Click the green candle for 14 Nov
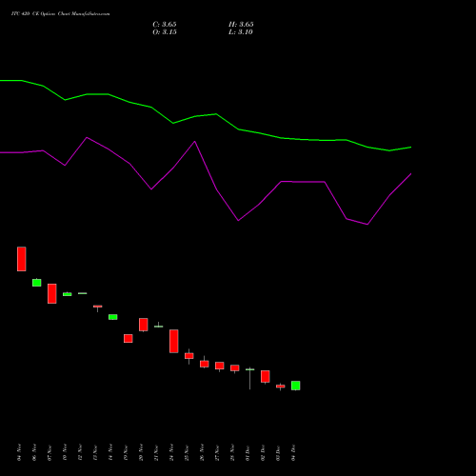The height and width of the screenshot is (476, 476). [x=113, y=317]
